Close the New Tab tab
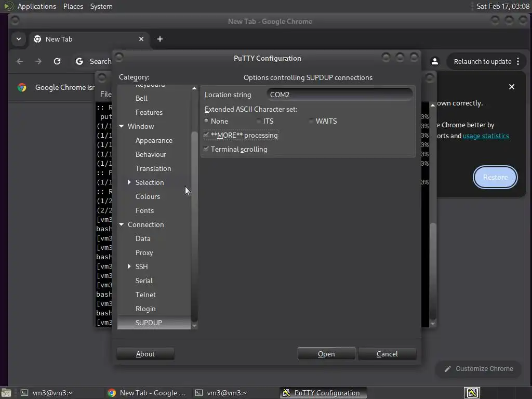 (141, 39)
